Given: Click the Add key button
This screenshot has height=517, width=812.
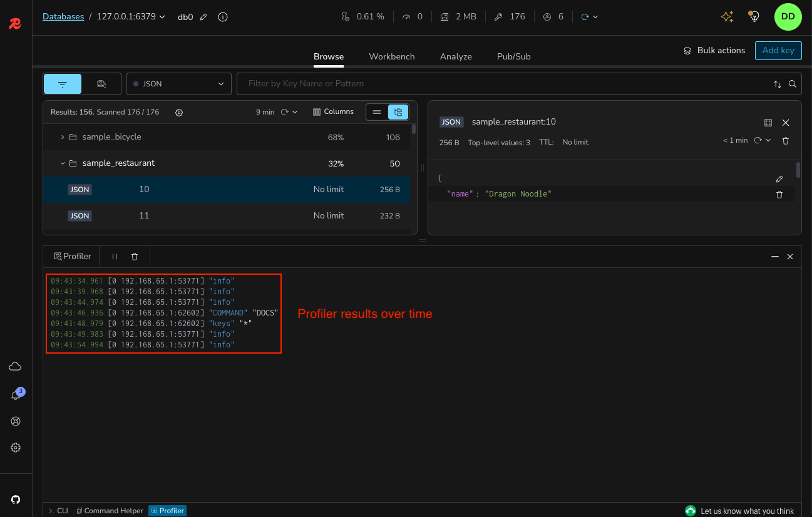Looking at the screenshot, I should (778, 51).
